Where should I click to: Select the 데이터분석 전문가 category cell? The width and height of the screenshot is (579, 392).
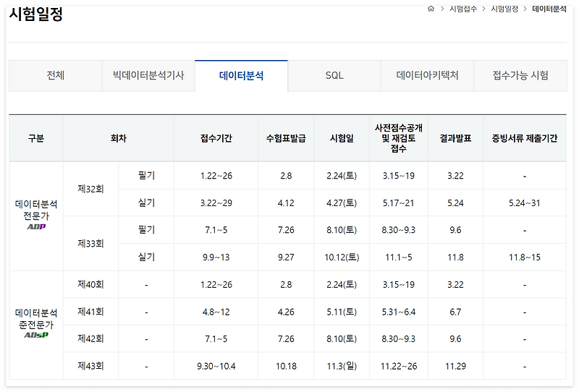[x=36, y=216]
